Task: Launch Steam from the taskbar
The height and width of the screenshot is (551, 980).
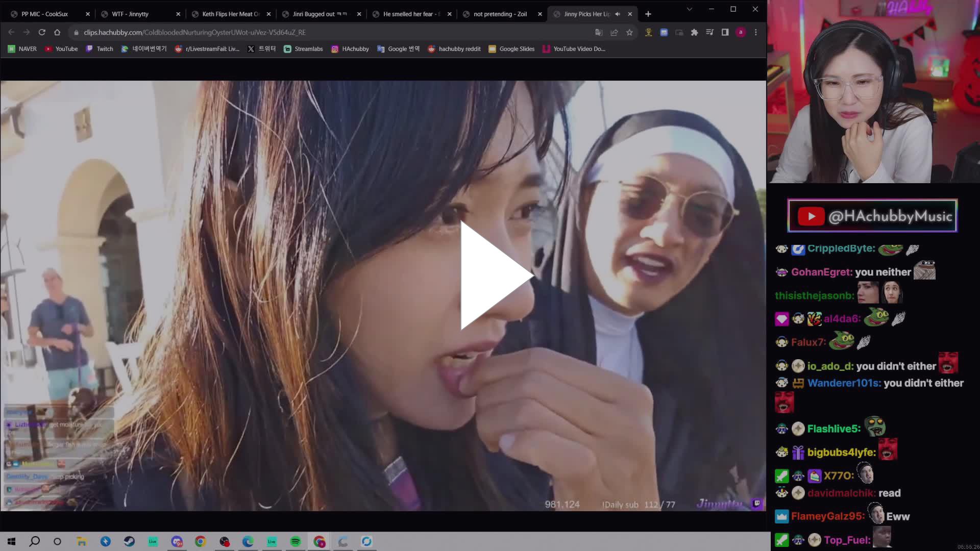Action: point(129,541)
